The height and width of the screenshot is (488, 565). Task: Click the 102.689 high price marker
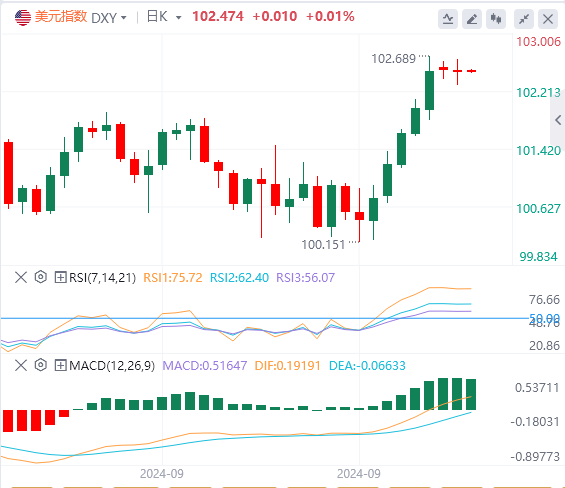click(x=393, y=59)
